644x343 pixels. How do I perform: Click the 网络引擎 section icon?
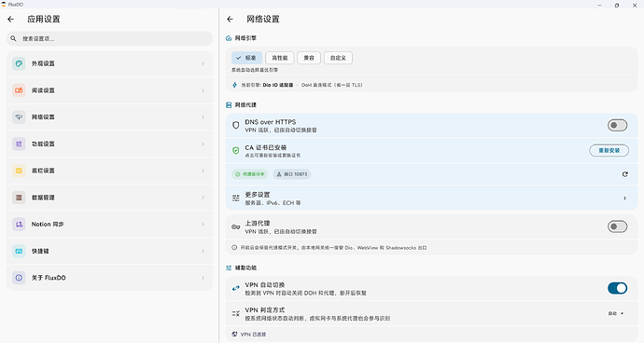coord(229,38)
